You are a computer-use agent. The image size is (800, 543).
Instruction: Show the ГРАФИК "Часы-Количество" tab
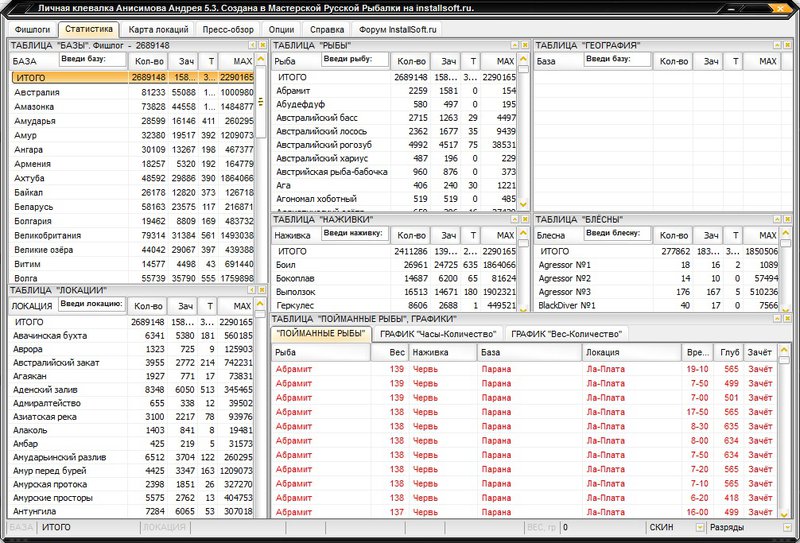click(x=438, y=334)
